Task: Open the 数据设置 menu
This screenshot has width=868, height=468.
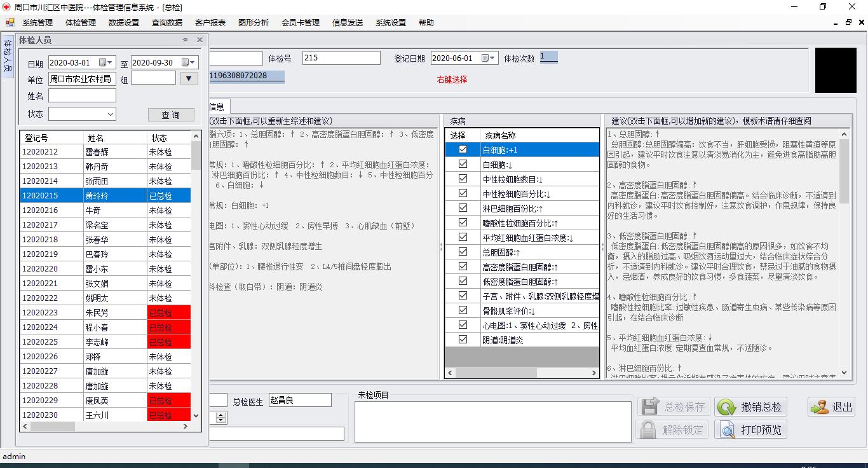Action: pos(124,22)
